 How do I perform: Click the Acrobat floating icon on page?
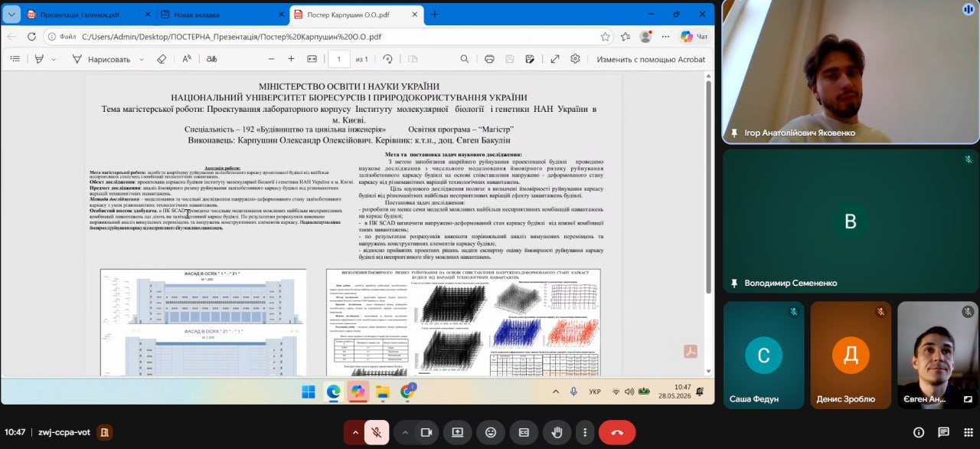tap(691, 351)
